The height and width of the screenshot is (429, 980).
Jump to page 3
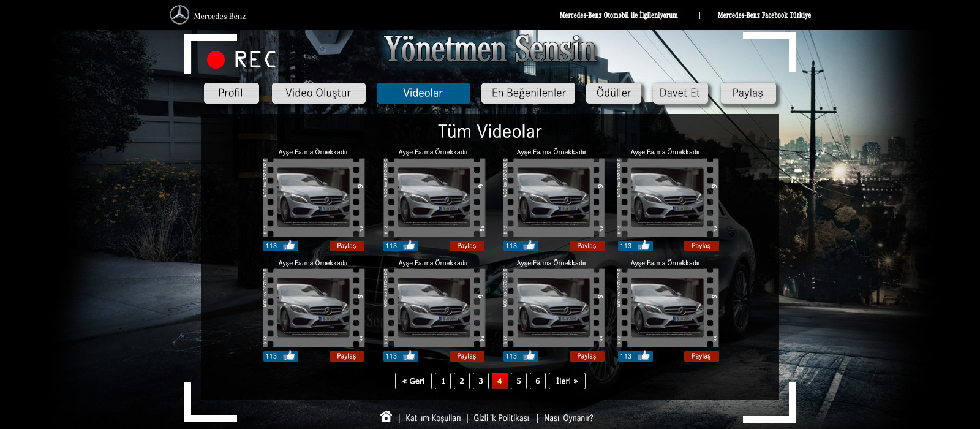pos(481,381)
